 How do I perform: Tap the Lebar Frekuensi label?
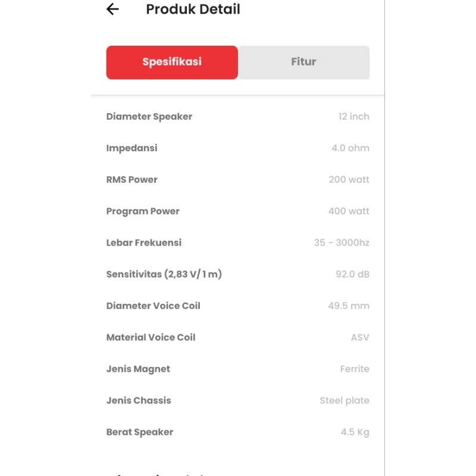click(x=144, y=243)
